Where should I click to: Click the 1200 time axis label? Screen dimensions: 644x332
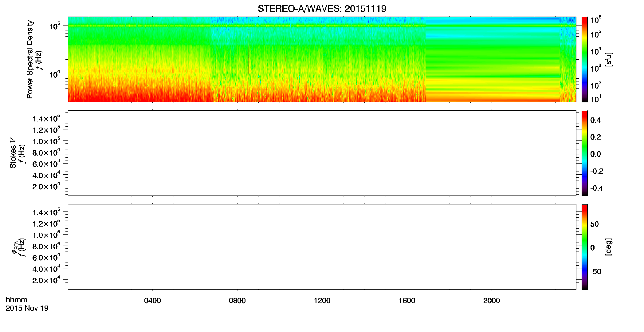322,301
